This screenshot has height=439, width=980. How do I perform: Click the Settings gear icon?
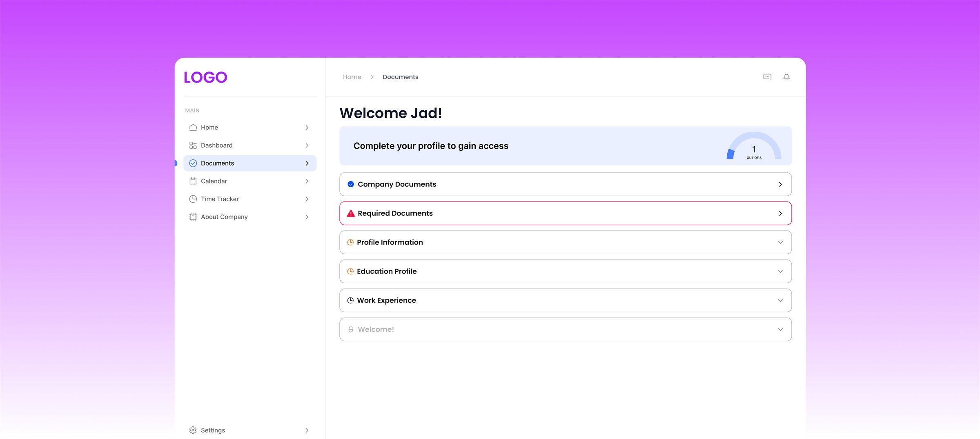(193, 430)
